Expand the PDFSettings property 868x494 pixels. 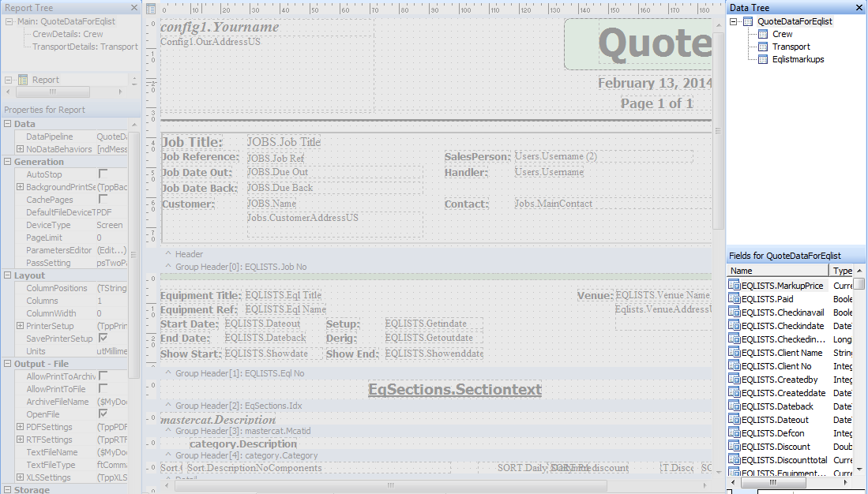(20, 427)
